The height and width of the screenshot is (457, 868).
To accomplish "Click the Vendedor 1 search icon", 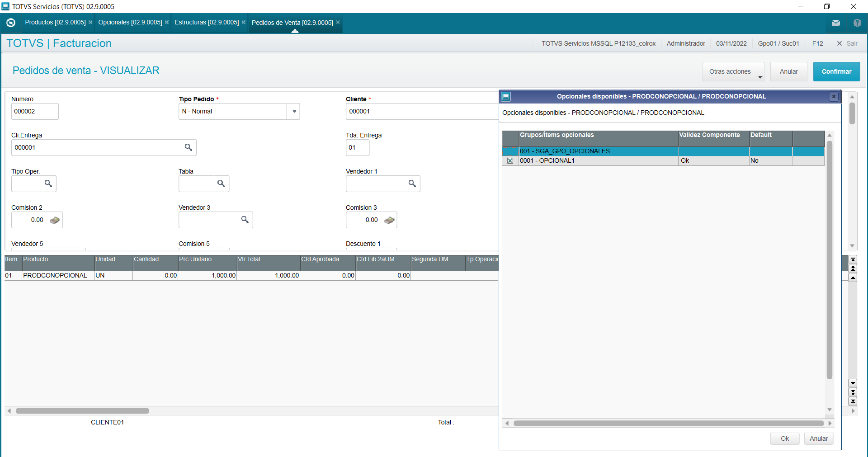I will pyautogui.click(x=412, y=184).
